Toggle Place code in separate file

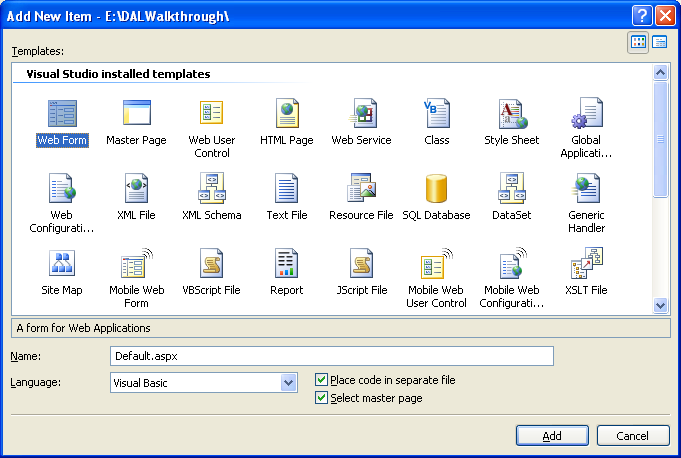coord(321,379)
